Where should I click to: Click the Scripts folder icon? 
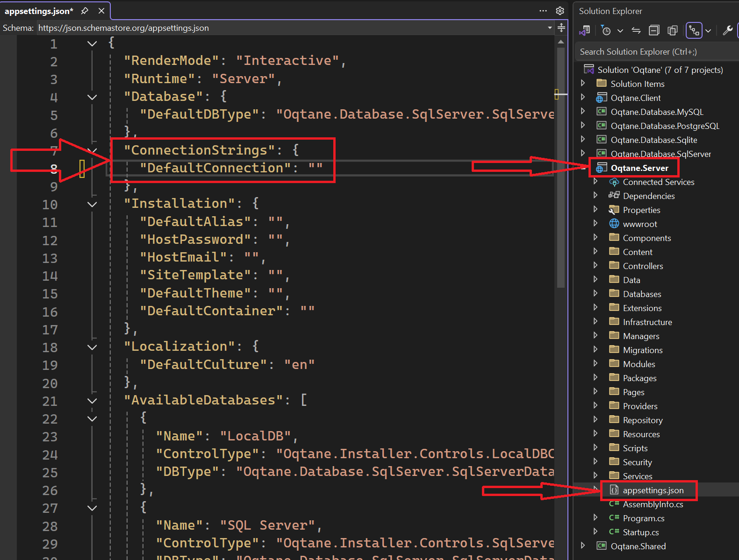tap(614, 447)
